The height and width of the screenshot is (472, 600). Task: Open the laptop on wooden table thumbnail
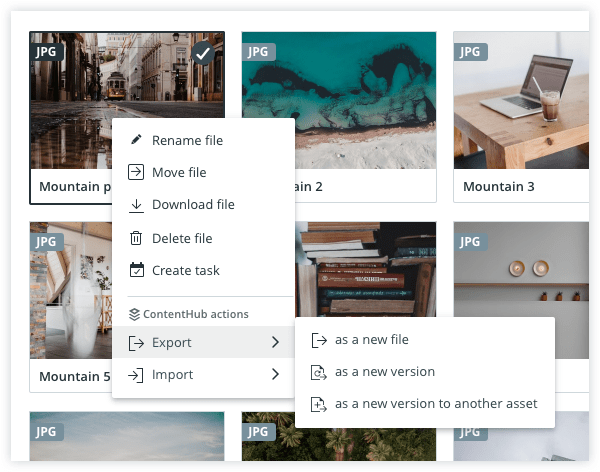(x=521, y=100)
